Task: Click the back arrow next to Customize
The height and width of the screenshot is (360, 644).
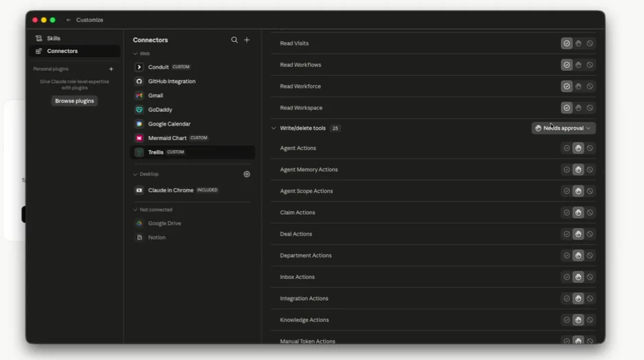Action: coord(69,20)
